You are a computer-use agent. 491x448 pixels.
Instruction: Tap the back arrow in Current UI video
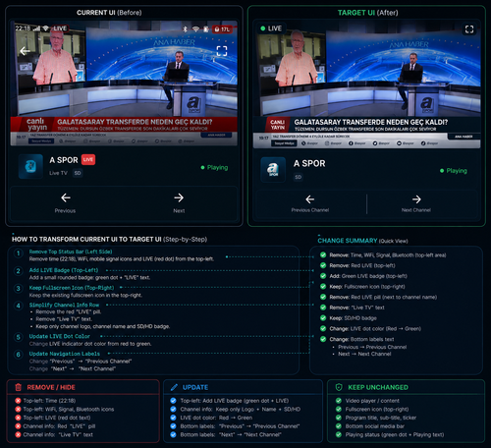25,51
